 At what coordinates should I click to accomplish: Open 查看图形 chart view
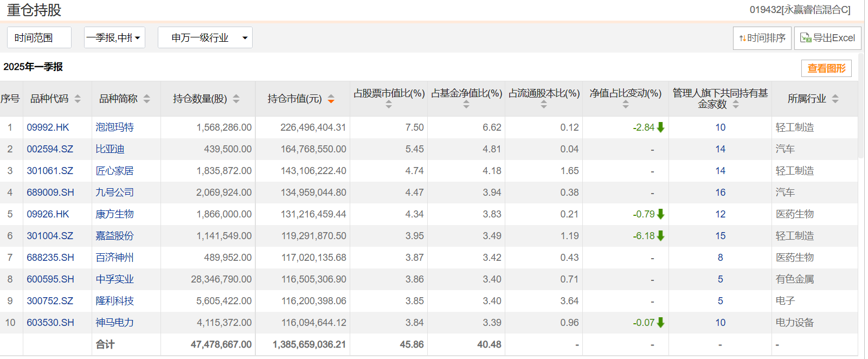coord(827,68)
